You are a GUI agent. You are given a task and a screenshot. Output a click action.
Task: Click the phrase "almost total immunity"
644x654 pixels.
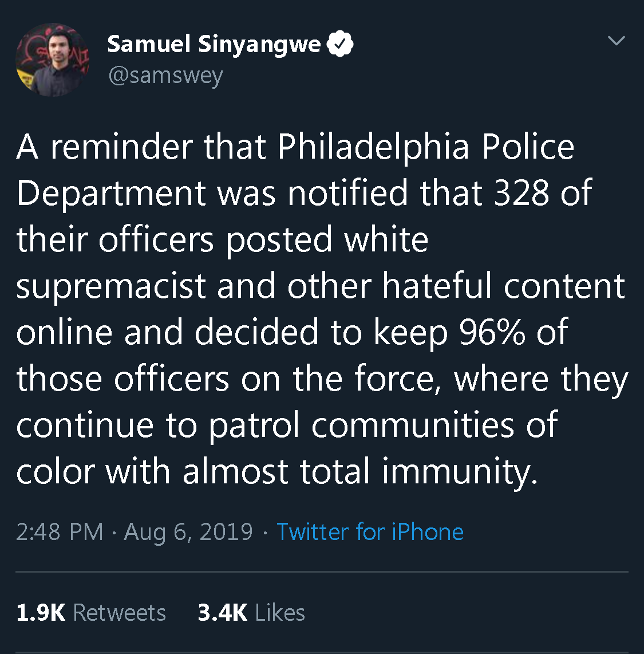pos(360,472)
